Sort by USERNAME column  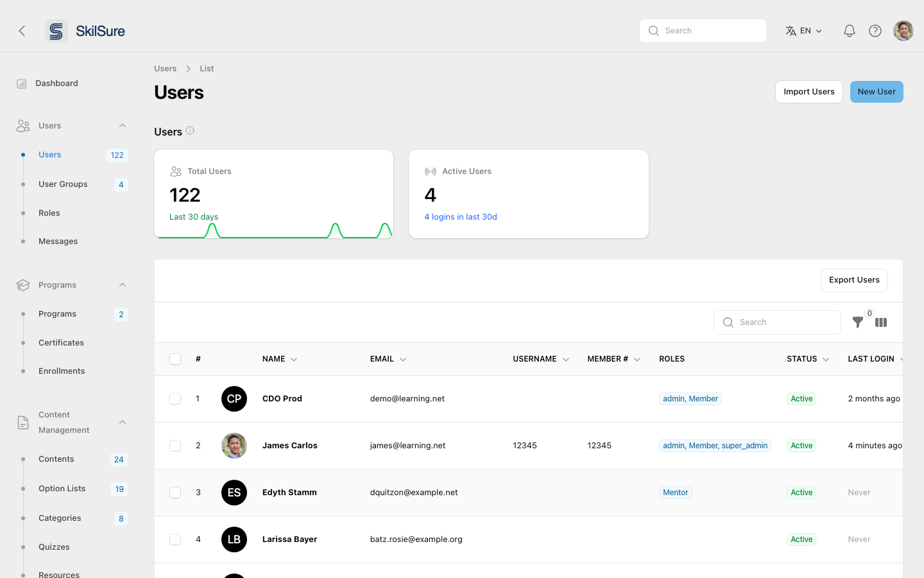[541, 359]
